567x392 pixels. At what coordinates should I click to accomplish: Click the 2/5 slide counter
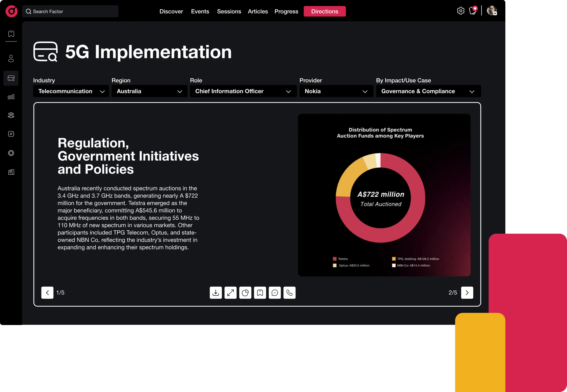453,292
